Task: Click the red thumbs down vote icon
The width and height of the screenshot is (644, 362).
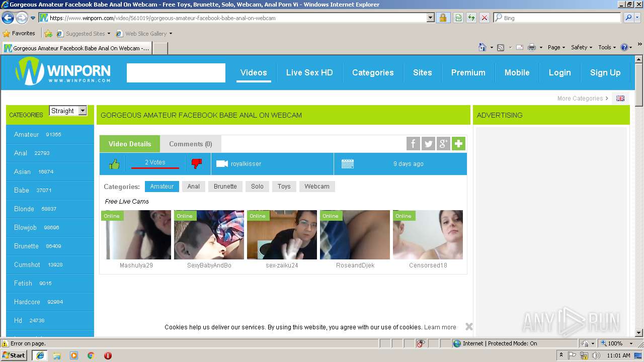Action: click(x=197, y=164)
